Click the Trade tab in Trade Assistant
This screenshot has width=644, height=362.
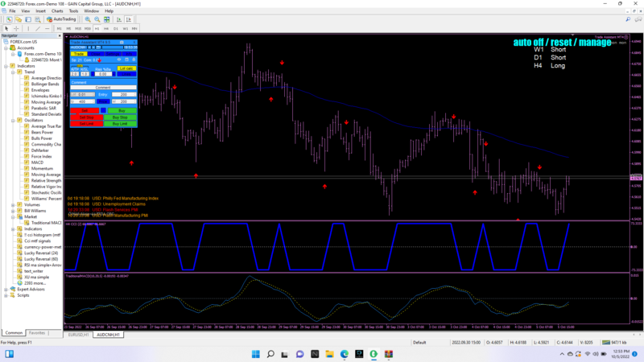pyautogui.click(x=79, y=54)
